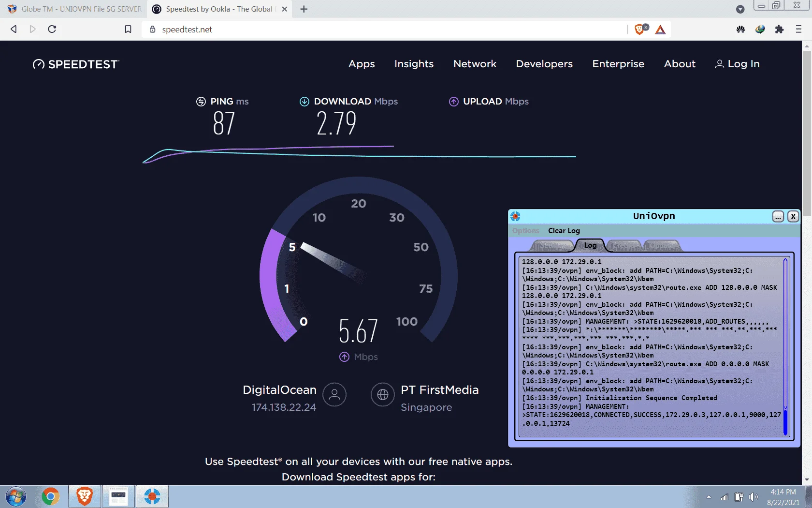This screenshot has width=812, height=508.
Task: Open the taskbar clock showing 4:14 PM
Action: tap(783, 497)
